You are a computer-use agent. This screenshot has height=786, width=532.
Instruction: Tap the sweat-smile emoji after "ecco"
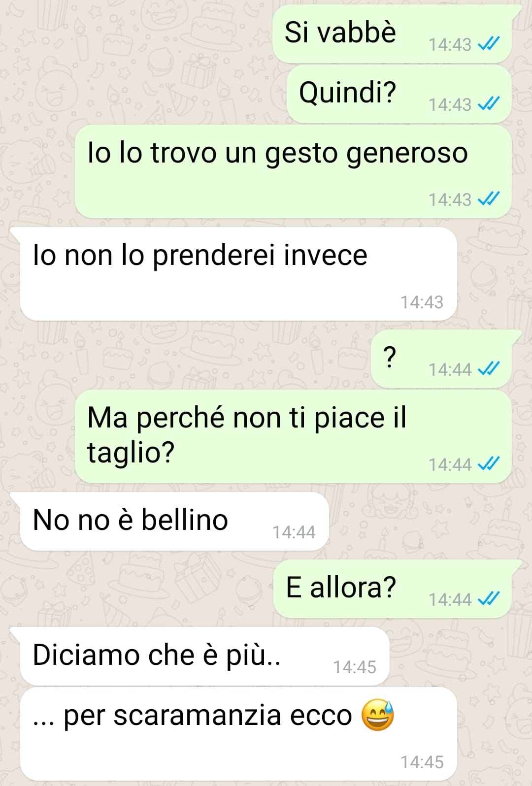(378, 715)
